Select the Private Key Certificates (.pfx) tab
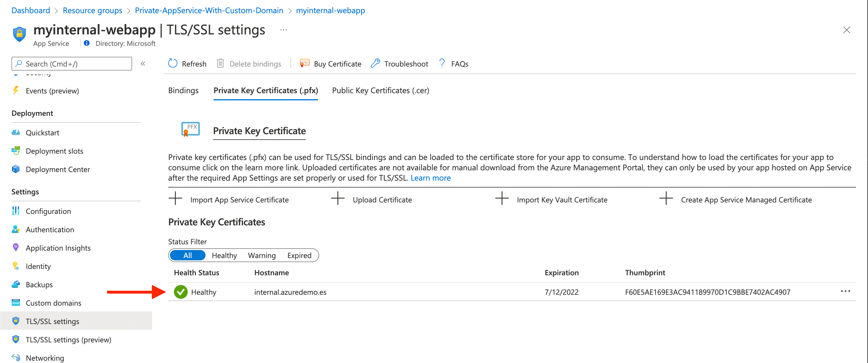Image resolution: width=868 pixels, height=363 pixels. click(x=266, y=90)
